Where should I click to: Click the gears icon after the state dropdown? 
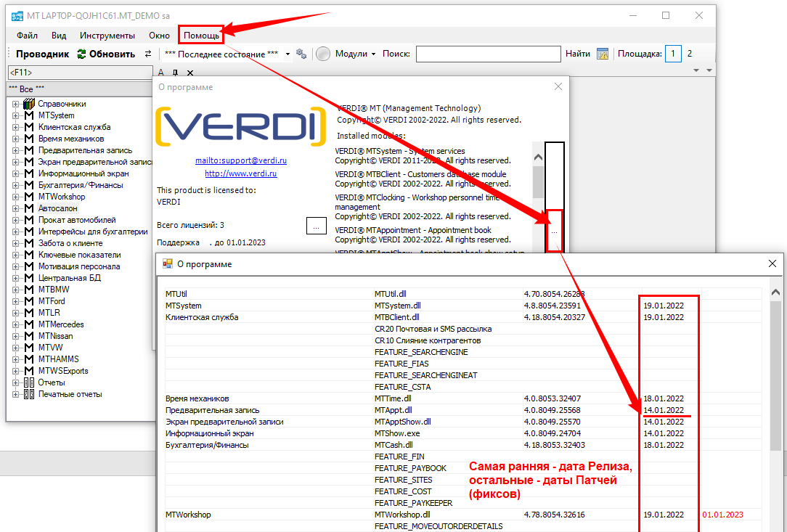click(301, 54)
